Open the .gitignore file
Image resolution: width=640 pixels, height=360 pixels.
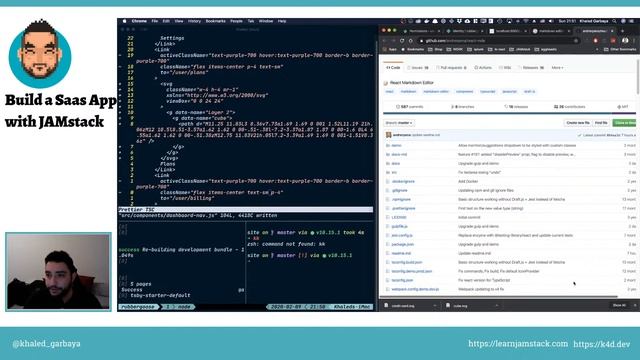[x=399, y=191]
